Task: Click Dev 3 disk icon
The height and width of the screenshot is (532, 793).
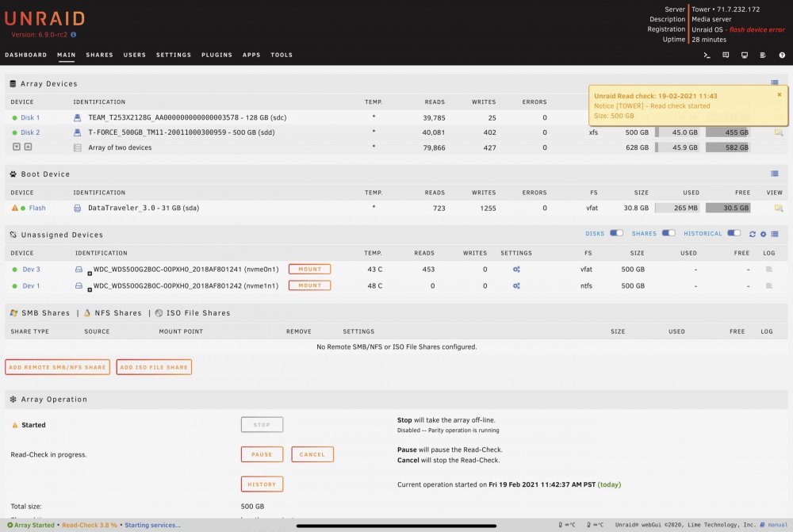Action: coord(79,270)
